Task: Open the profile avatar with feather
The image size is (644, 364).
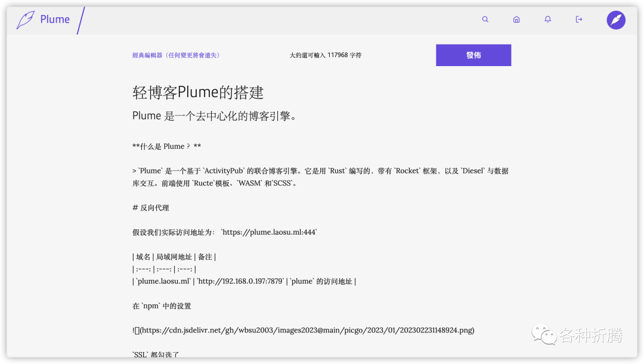Action: [x=616, y=20]
